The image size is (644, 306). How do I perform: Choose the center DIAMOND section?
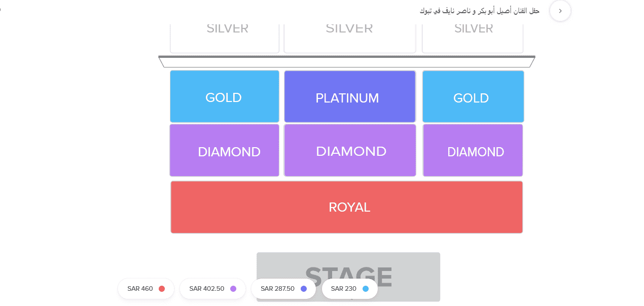click(350, 150)
